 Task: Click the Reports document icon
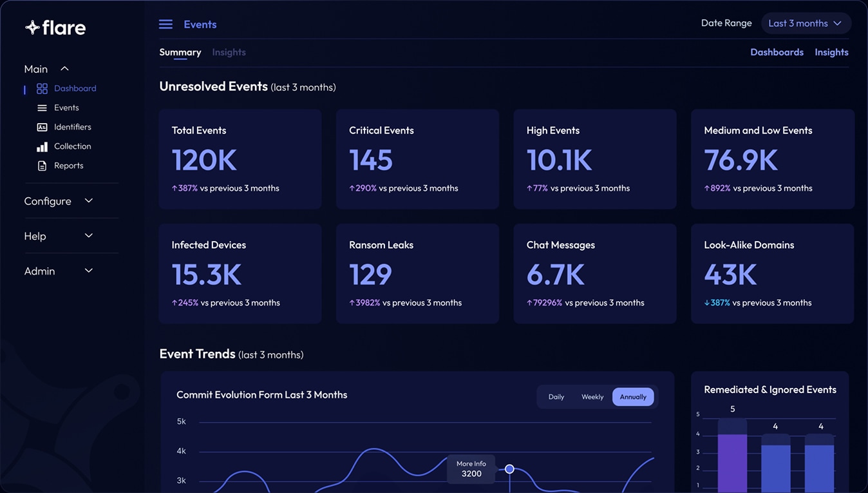(42, 166)
